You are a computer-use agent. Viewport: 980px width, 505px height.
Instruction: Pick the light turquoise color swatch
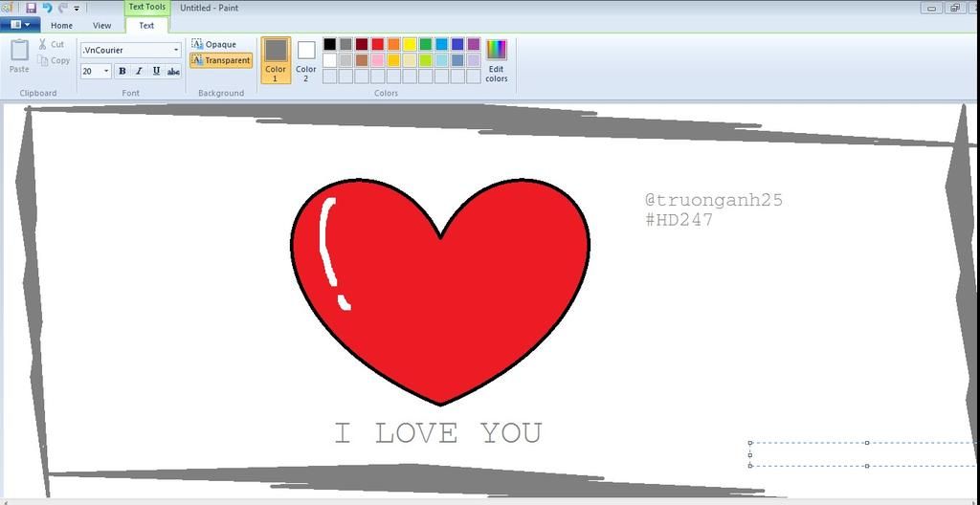(x=442, y=60)
